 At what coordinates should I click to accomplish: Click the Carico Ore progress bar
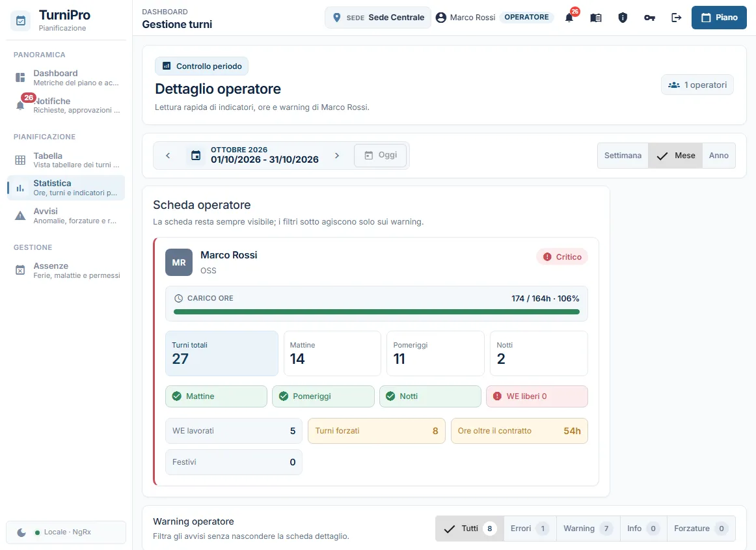pos(377,312)
